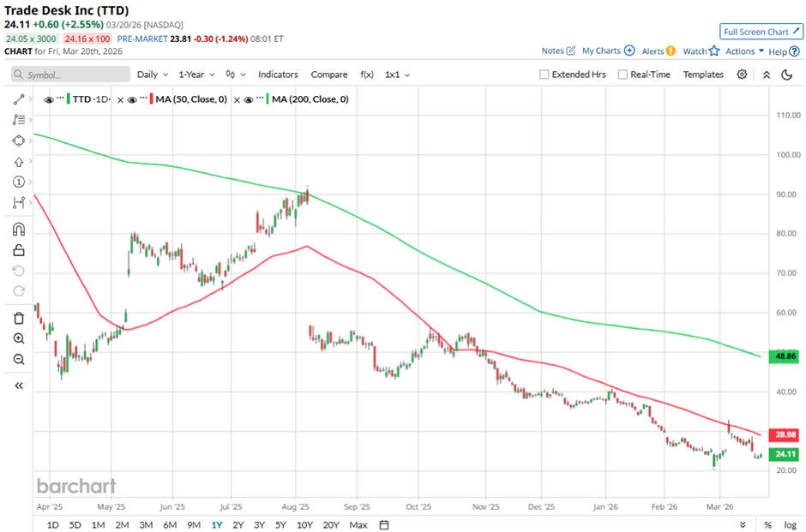Open the Help question mark icon
Screen dimensions: 806x532
pos(794,51)
